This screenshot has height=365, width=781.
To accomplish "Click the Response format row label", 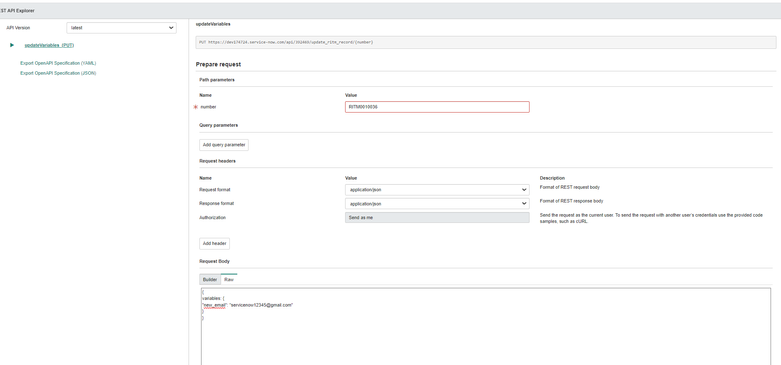I will (217, 204).
